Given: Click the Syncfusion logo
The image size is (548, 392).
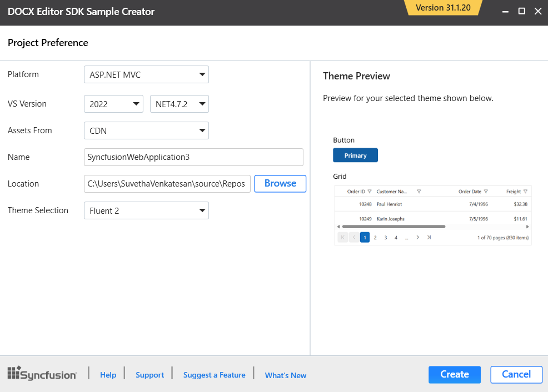Looking at the screenshot, I should 42,374.
